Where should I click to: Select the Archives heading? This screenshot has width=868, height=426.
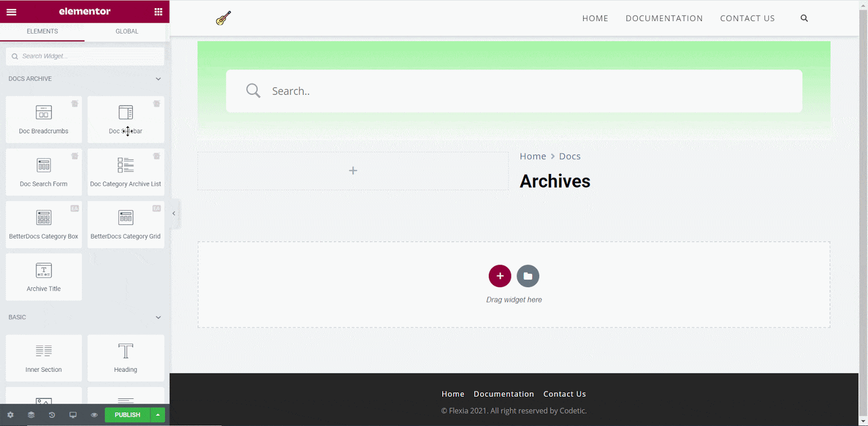(555, 181)
